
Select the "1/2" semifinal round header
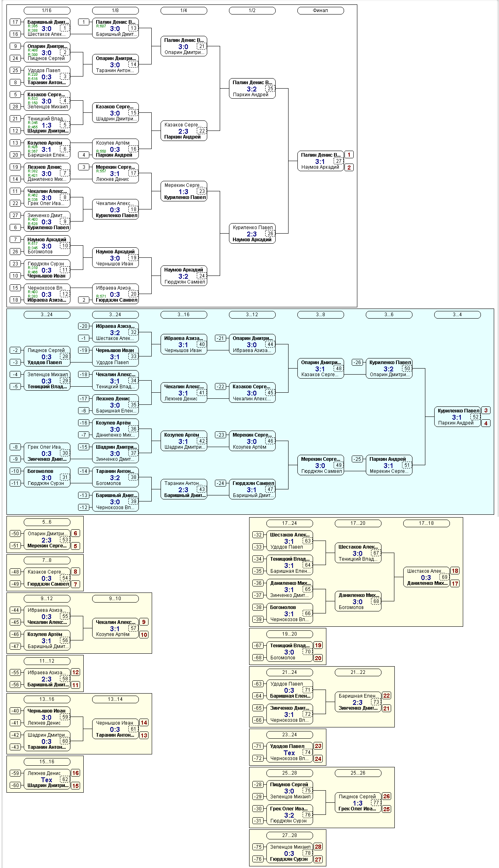pos(252,10)
